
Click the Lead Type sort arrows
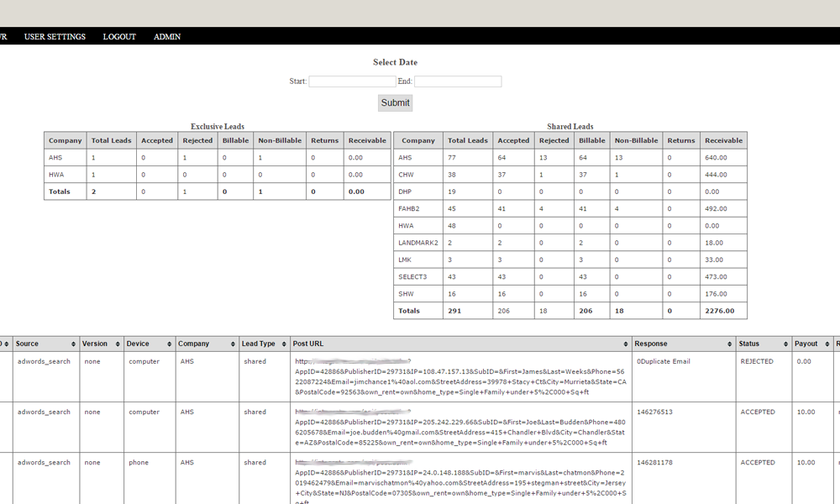pyautogui.click(x=284, y=344)
